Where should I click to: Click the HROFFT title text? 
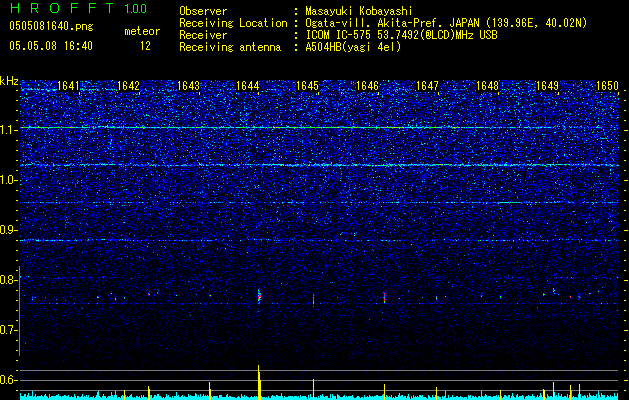(58, 9)
